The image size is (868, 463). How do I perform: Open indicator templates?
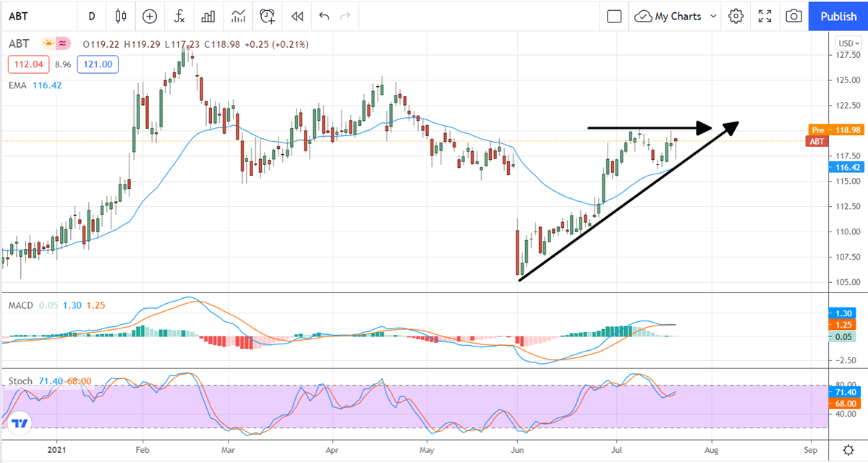237,16
